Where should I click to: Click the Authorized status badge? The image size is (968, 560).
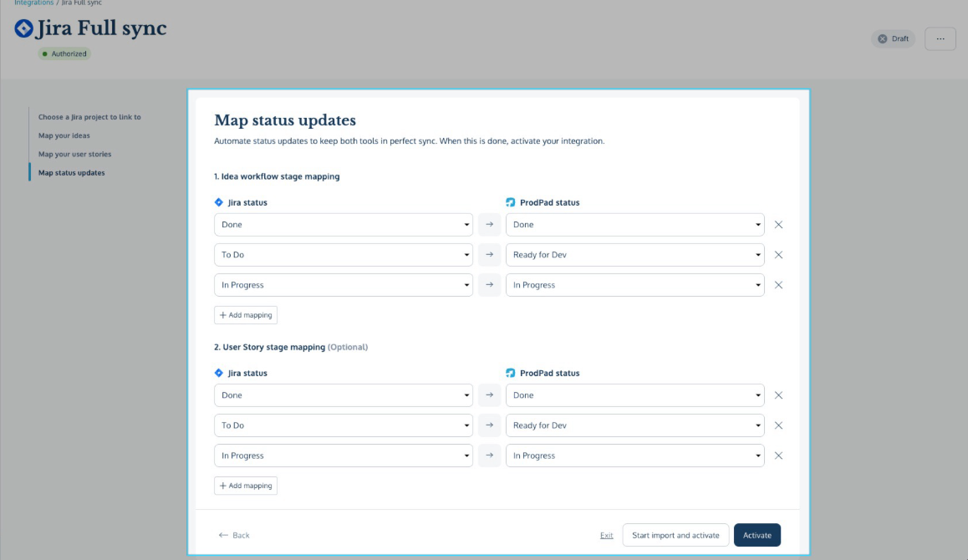point(64,53)
